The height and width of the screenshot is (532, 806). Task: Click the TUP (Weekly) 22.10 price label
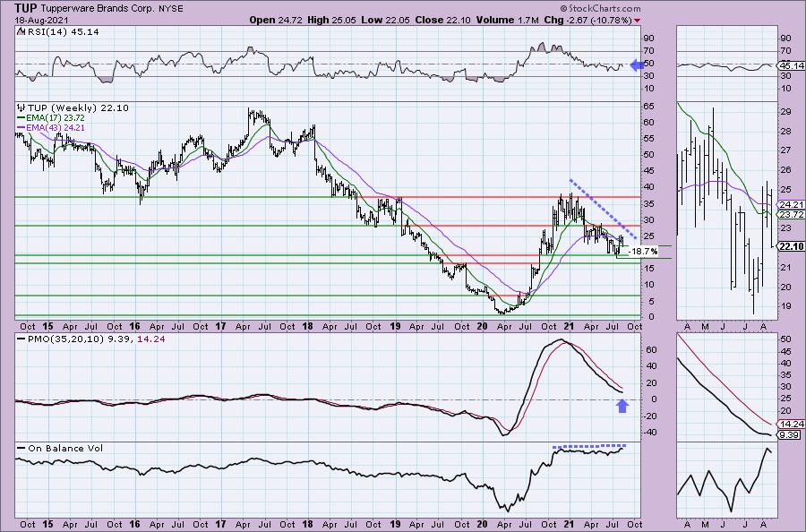(78, 108)
